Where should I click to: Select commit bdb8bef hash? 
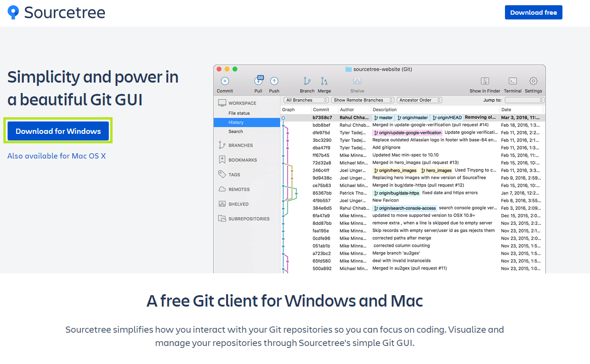click(321, 125)
